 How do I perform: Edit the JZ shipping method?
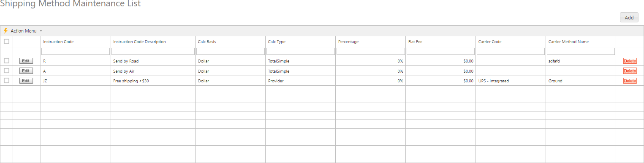pyautogui.click(x=26, y=81)
